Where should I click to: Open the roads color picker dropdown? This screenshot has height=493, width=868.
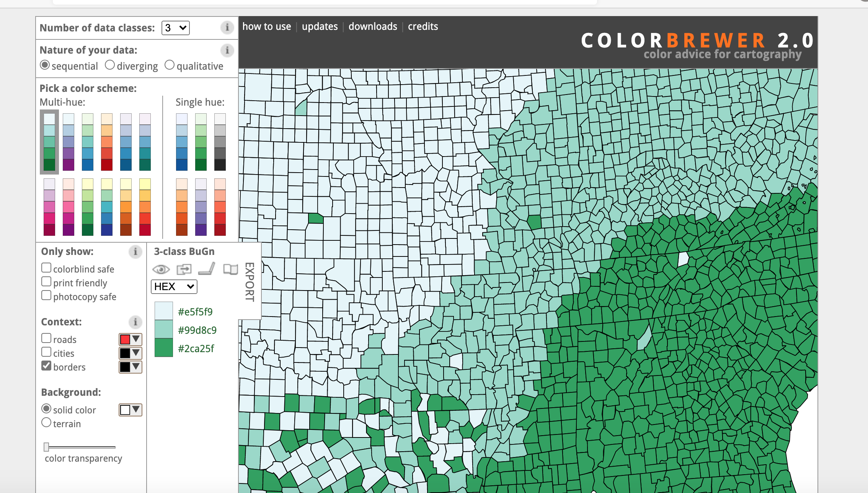point(131,340)
